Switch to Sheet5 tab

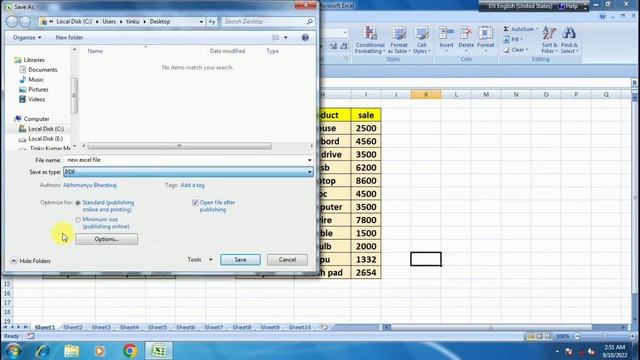tap(158, 327)
